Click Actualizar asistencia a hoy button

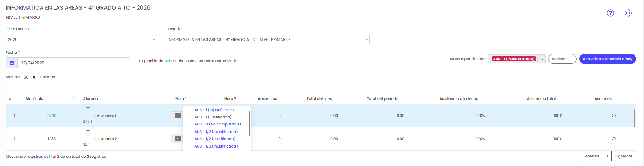(x=608, y=59)
